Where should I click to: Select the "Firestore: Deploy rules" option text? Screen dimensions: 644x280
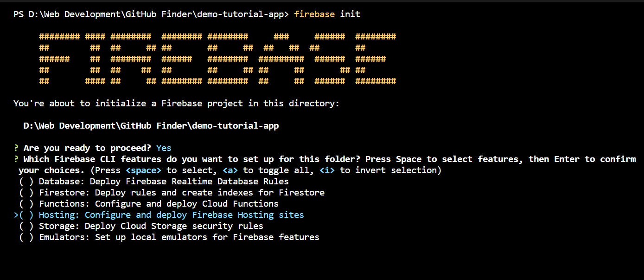[x=182, y=193]
